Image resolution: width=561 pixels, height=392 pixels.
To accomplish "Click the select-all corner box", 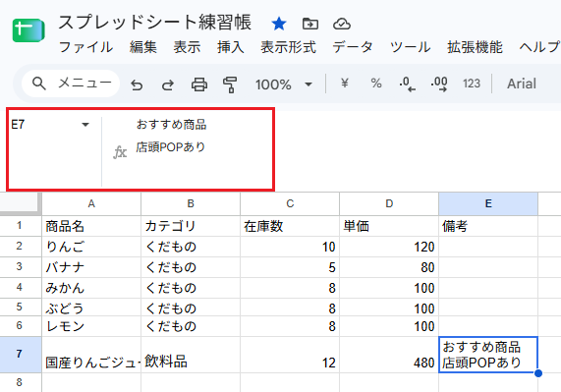I will pos(21,203).
